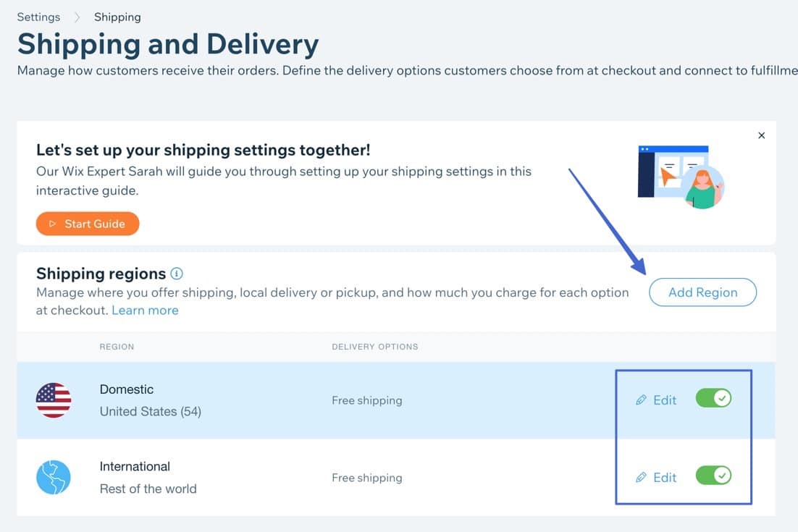
Task: Click the breadcrumb chevron after Settings
Action: 77,17
